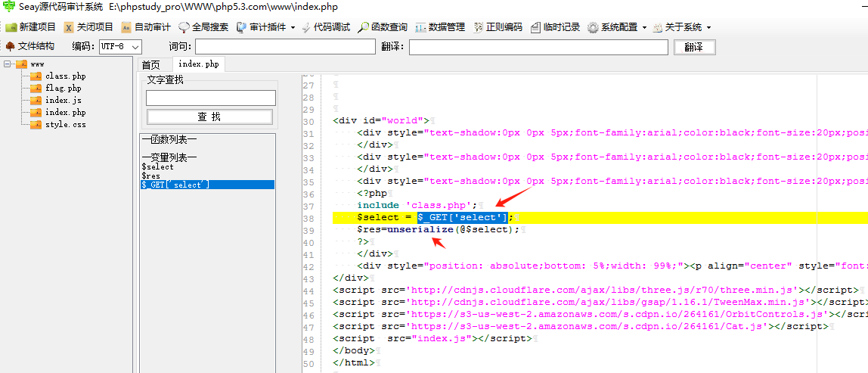This screenshot has height=373, width=868.
Task: Select flag.php in file tree
Action: click(63, 88)
